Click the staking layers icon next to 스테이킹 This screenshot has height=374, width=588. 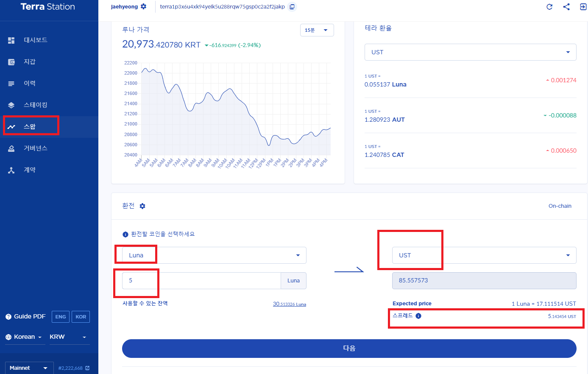[x=11, y=105]
